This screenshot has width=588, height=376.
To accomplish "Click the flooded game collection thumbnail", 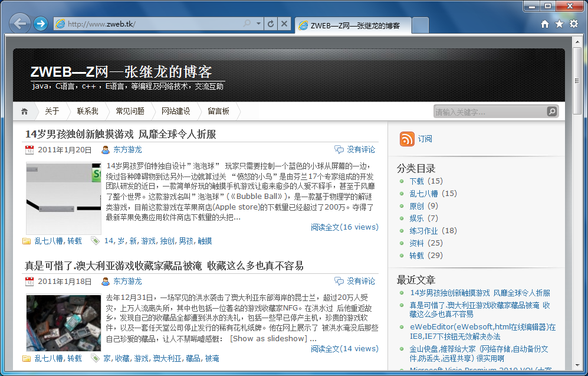I will [64, 323].
